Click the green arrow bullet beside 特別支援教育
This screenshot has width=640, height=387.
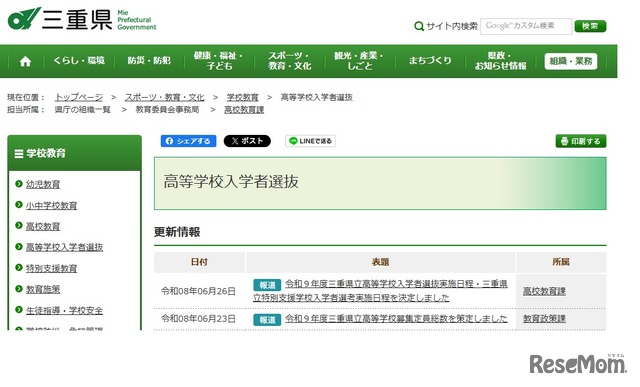tap(19, 267)
